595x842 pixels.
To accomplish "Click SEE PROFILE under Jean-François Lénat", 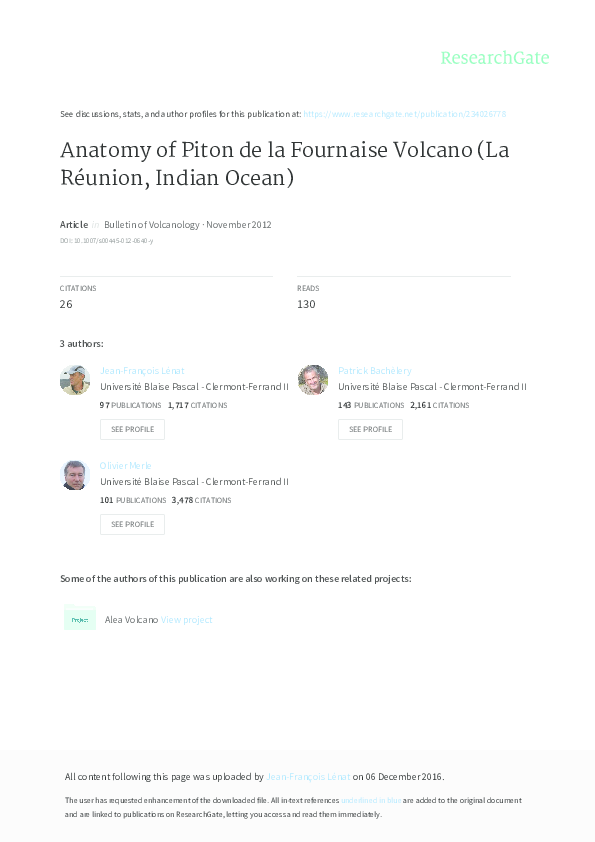I will coord(132,429).
